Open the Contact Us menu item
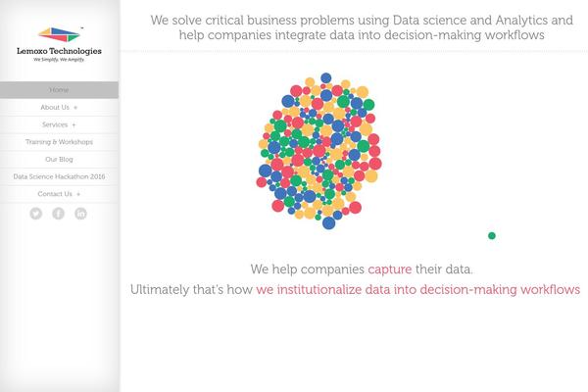The width and height of the screenshot is (588, 392). [x=54, y=194]
